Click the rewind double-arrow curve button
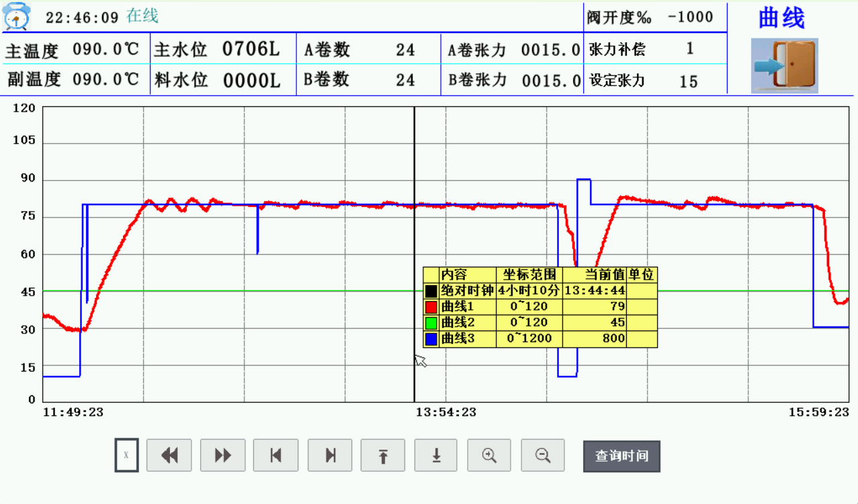 (169, 456)
